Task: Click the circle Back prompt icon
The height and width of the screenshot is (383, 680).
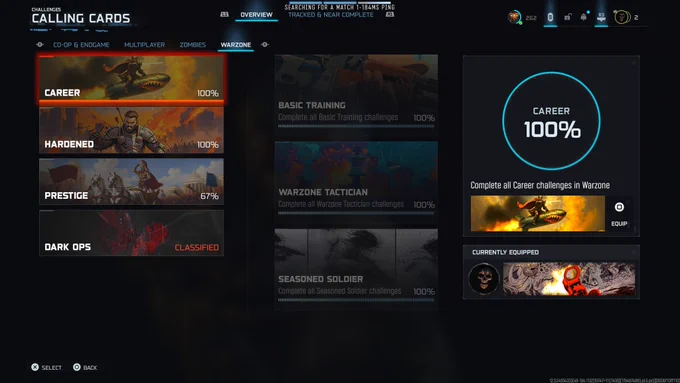Action: pyautogui.click(x=77, y=367)
